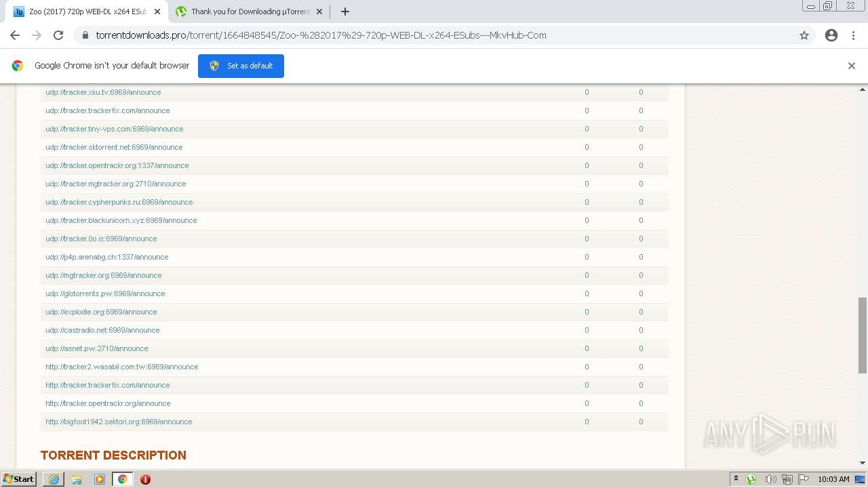Go back to the previous page
The width and height of the screenshot is (868, 488).
tap(15, 35)
